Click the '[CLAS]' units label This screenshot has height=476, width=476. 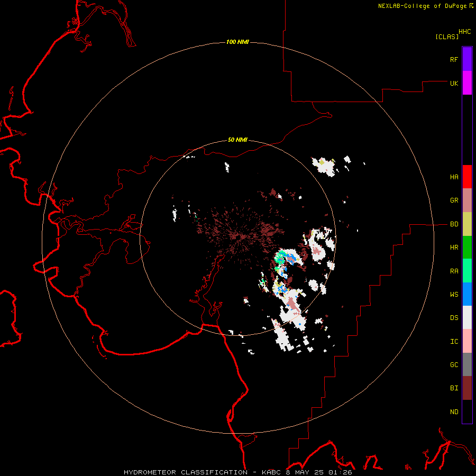(447, 37)
